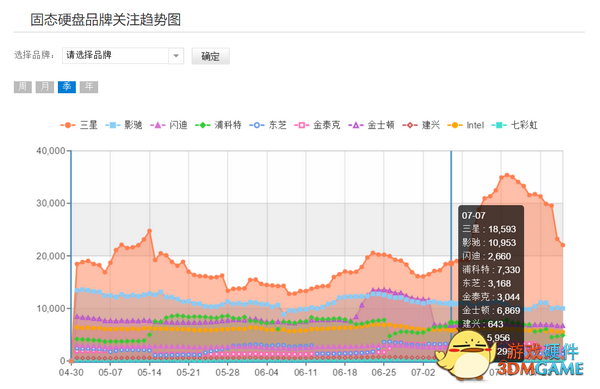This screenshot has width=600, height=389.
Task: Click the 04-30 date axis label
Action: point(71,373)
